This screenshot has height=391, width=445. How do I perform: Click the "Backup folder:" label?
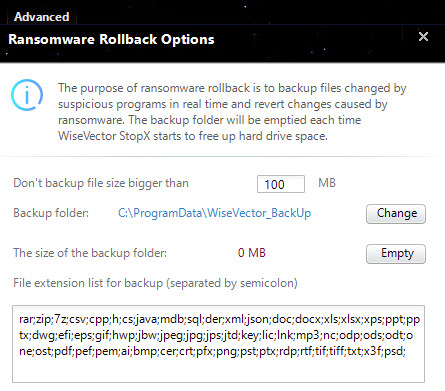tap(51, 213)
